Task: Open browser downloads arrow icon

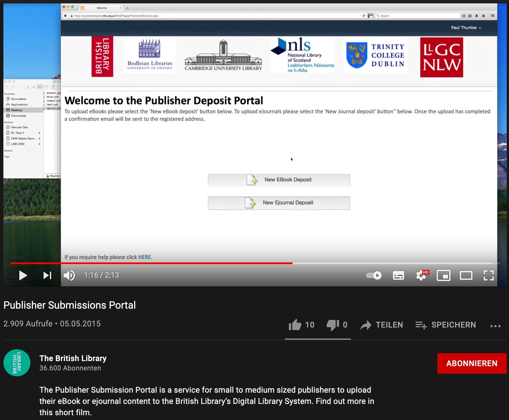Action: (x=477, y=16)
